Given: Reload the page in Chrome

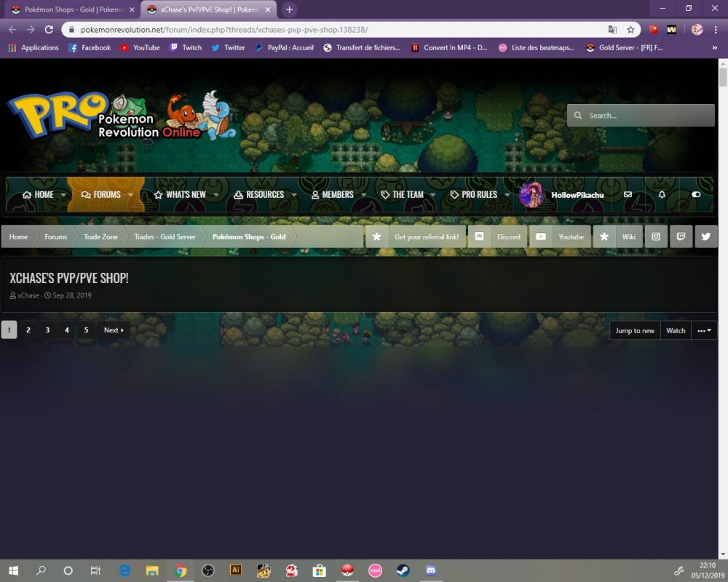Looking at the screenshot, I should [x=49, y=30].
